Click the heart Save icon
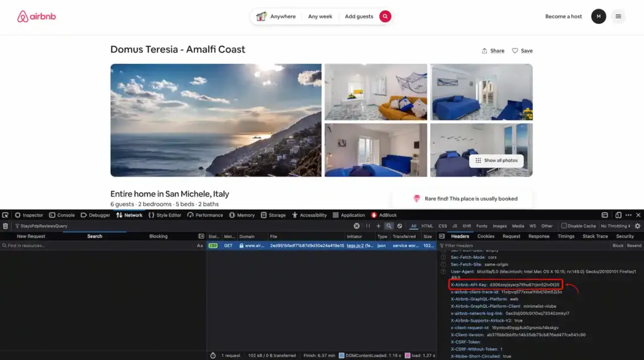This screenshot has height=360, width=644. click(514, 51)
